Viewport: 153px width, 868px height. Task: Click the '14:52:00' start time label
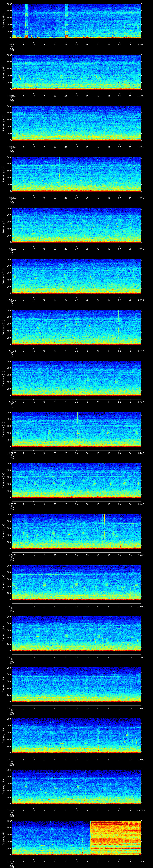coord(12,453)
